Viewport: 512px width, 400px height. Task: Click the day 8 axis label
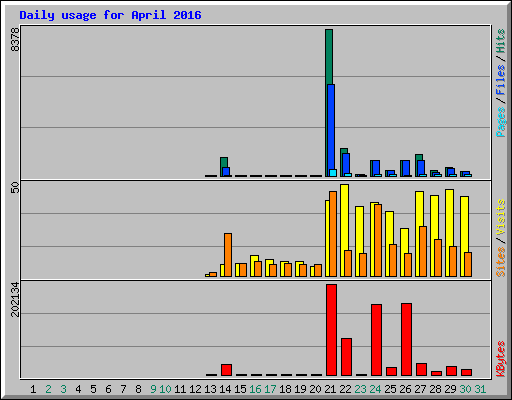[138, 389]
